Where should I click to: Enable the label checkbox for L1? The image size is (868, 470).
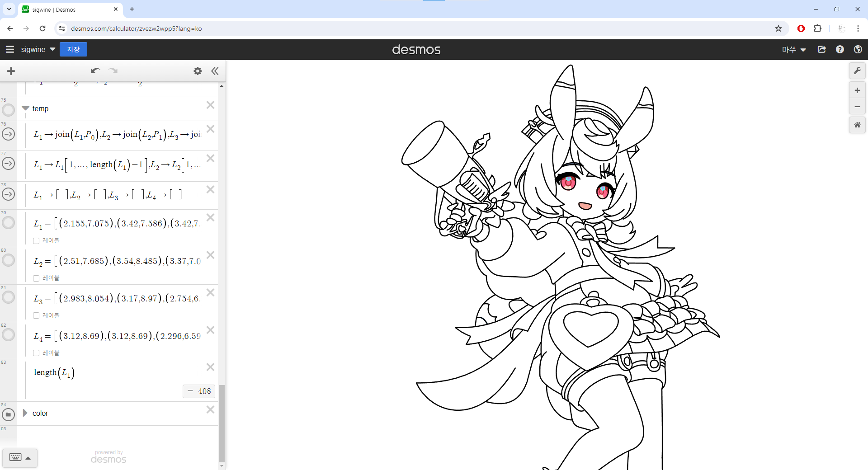coord(36,241)
